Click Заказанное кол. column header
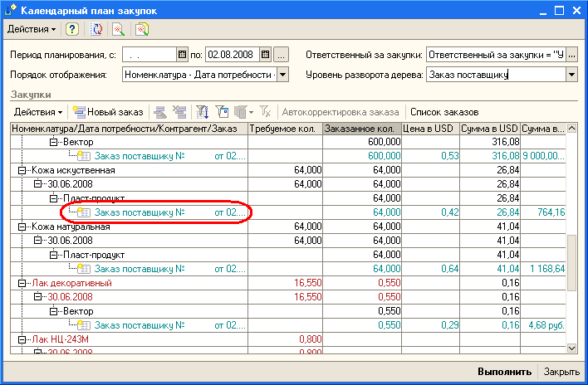588x385 pixels. point(362,129)
